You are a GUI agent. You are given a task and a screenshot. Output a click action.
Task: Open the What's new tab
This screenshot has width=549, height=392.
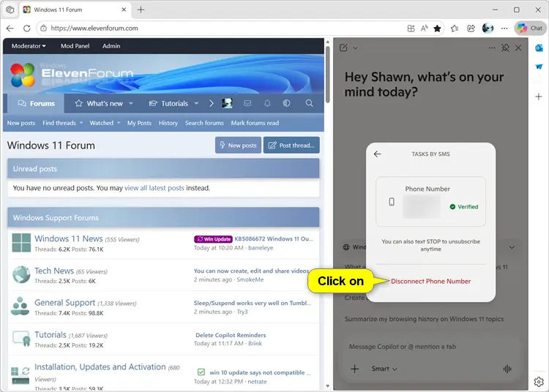click(x=99, y=104)
